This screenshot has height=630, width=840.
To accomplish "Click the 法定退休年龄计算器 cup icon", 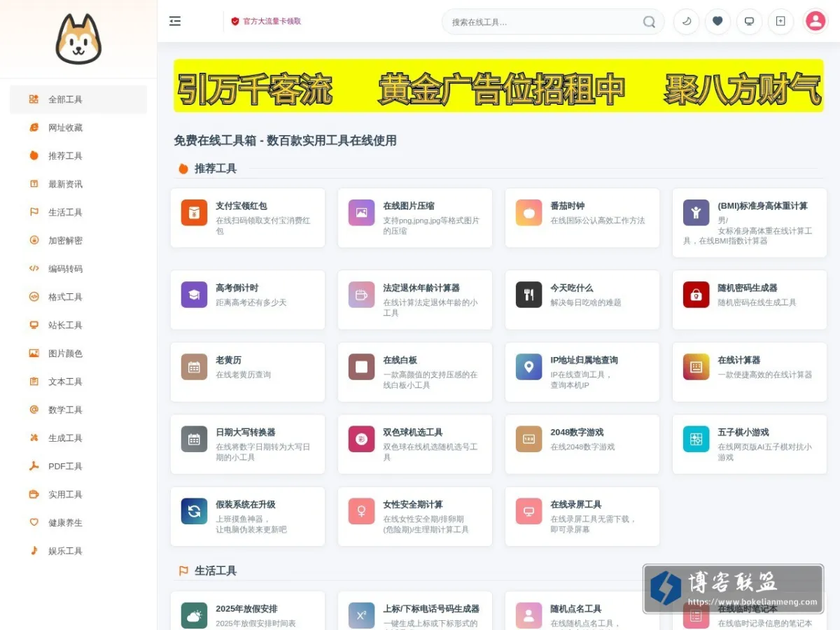I will pos(361,295).
